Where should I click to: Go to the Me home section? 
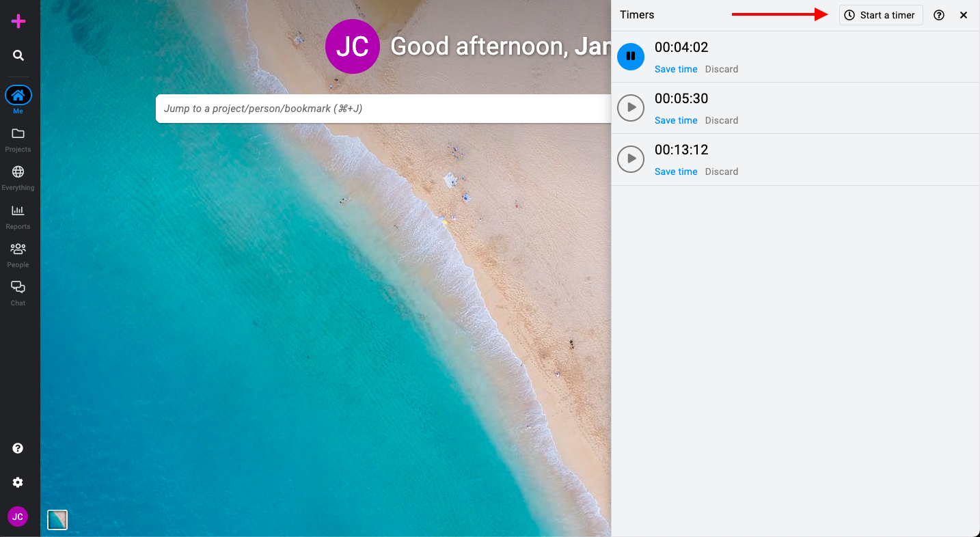18,100
